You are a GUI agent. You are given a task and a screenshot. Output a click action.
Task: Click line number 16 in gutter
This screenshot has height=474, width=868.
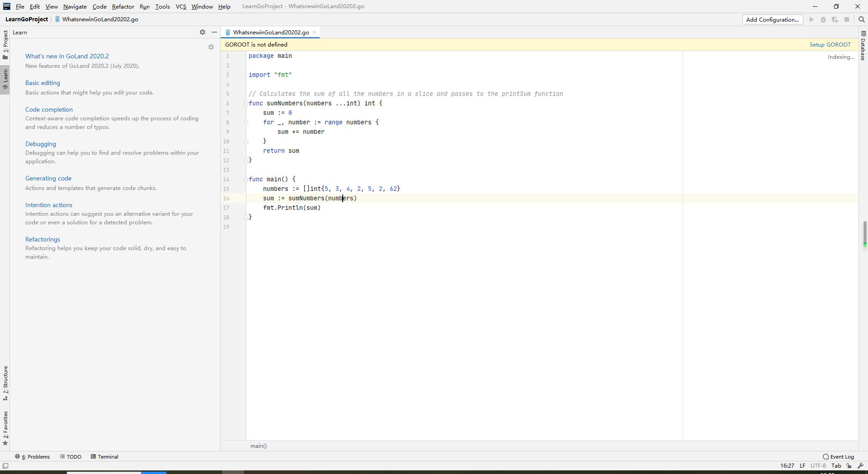pyautogui.click(x=226, y=199)
